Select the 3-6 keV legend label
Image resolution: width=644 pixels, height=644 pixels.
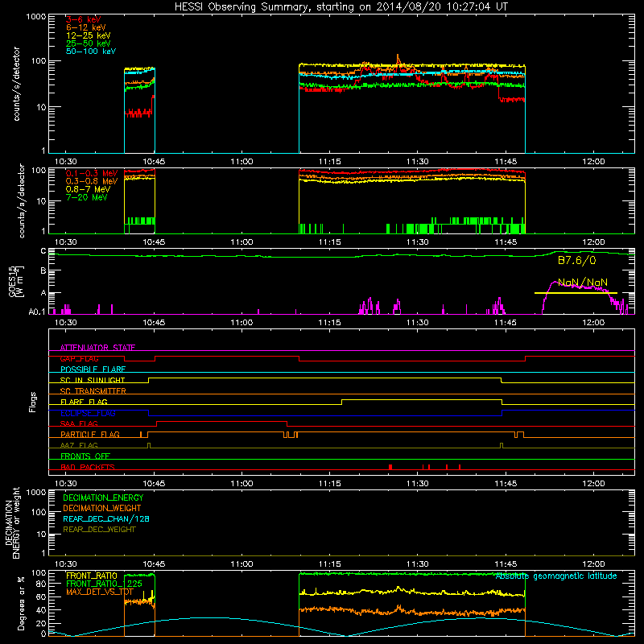(x=84, y=19)
